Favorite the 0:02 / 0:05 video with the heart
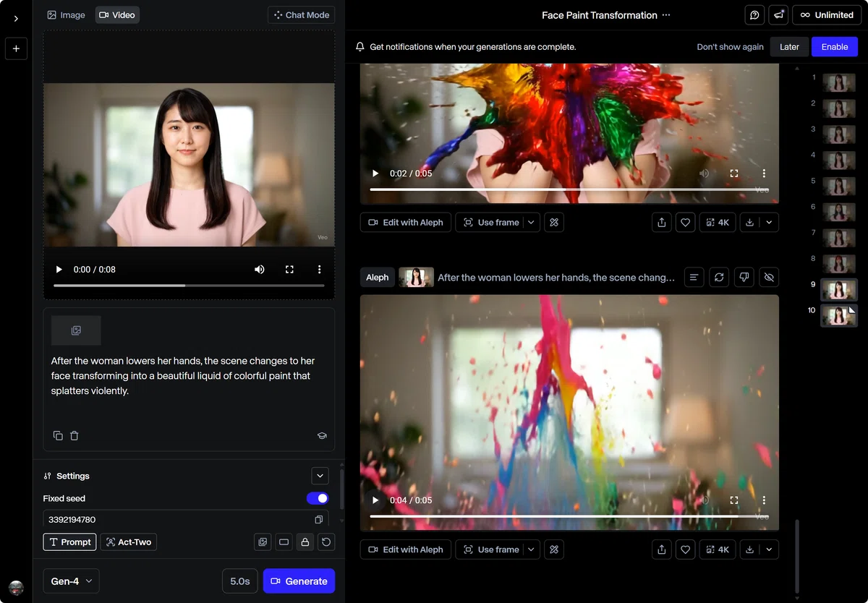Image resolution: width=868 pixels, height=603 pixels. tap(686, 223)
